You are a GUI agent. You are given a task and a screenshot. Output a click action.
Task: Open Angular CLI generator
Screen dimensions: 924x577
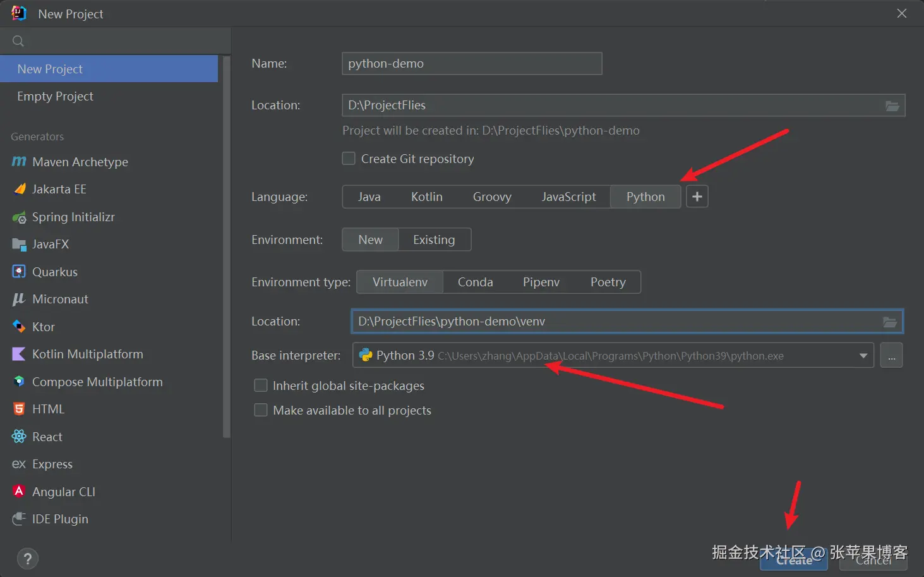point(109,492)
